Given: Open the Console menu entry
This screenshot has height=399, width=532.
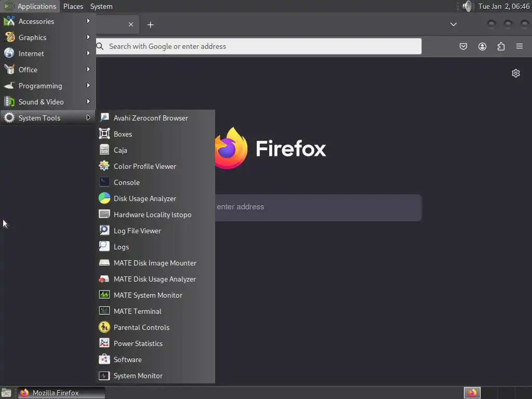Looking at the screenshot, I should click(x=155, y=182).
